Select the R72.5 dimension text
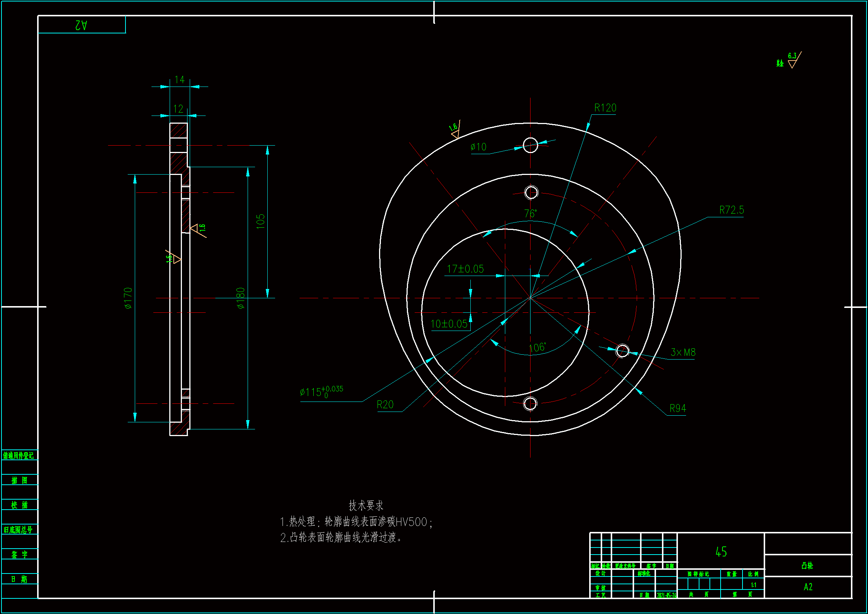This screenshot has height=614, width=868. pos(731,210)
